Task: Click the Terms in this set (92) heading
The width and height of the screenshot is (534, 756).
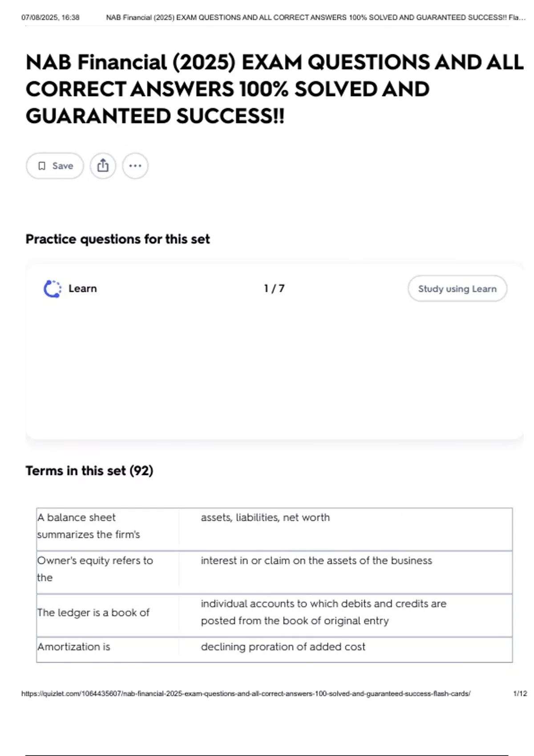Action: click(89, 470)
